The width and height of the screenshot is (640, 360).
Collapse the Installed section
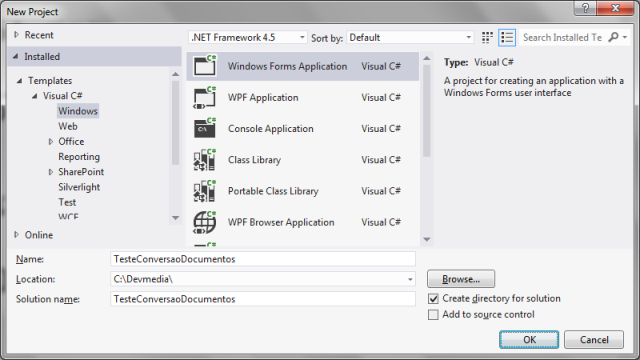coord(16,56)
